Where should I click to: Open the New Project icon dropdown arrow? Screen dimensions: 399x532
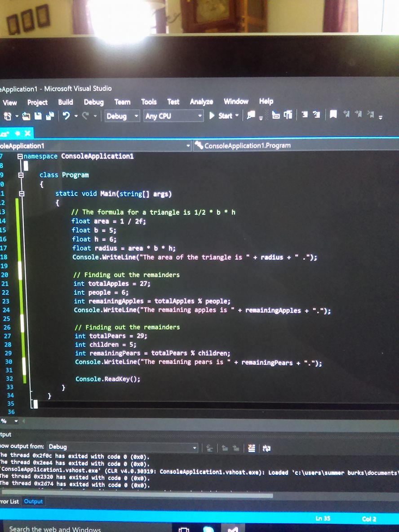click(17, 116)
